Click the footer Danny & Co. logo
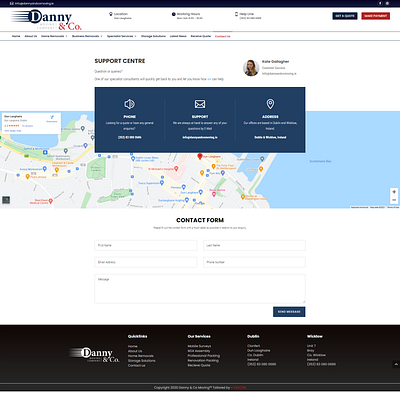Image resolution: width=400 pixels, height=393 pixels. tap(94, 355)
